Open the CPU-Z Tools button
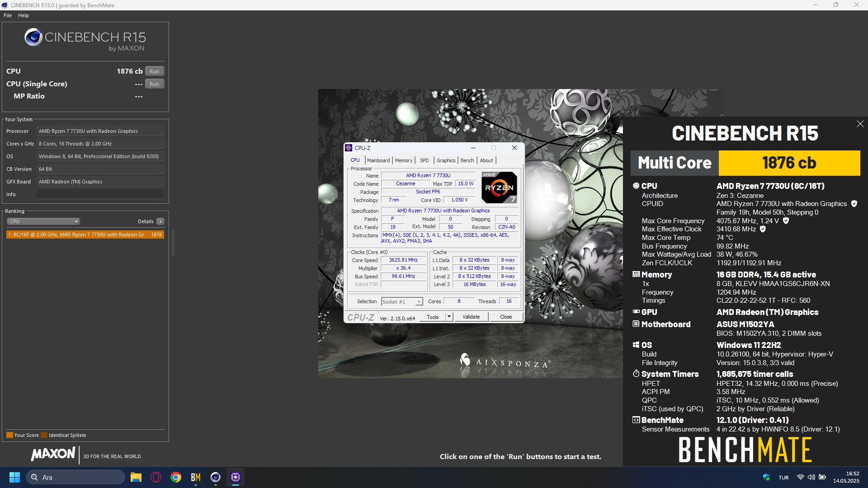 (x=433, y=317)
